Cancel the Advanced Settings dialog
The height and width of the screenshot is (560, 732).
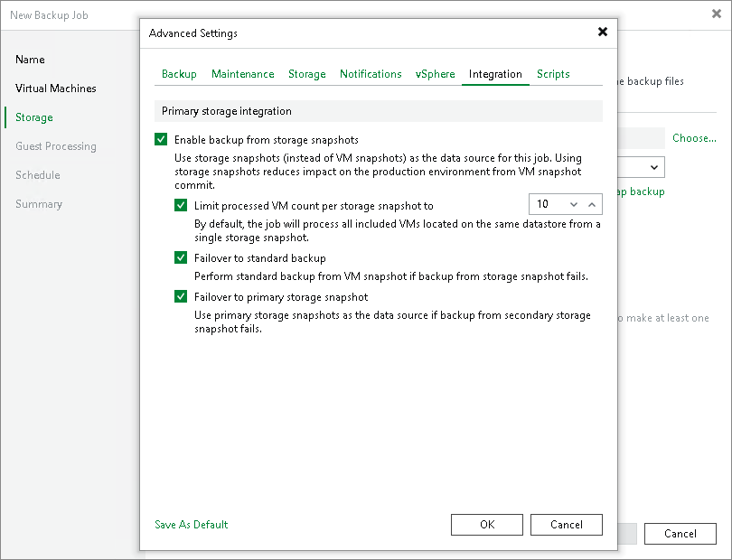tap(567, 525)
